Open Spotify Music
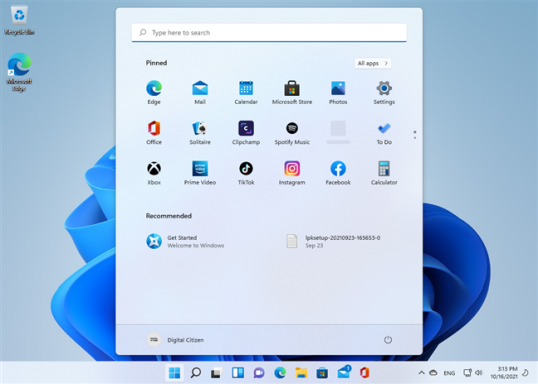The height and width of the screenshot is (384, 538). 292,132
